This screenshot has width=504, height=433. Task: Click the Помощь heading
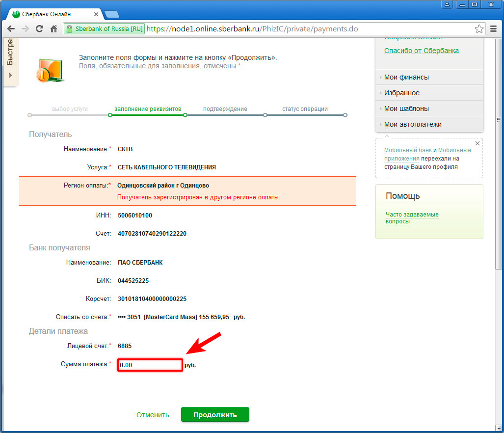(x=402, y=196)
